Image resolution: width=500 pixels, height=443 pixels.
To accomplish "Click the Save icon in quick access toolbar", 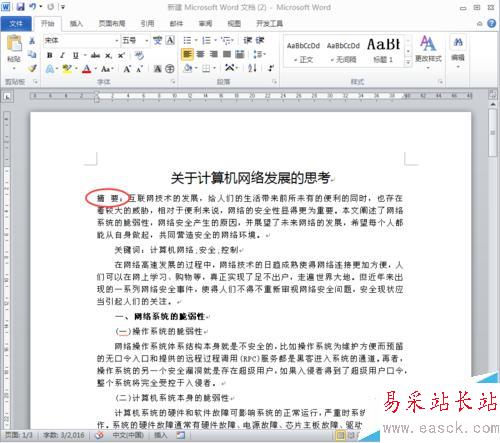I will tap(21, 7).
